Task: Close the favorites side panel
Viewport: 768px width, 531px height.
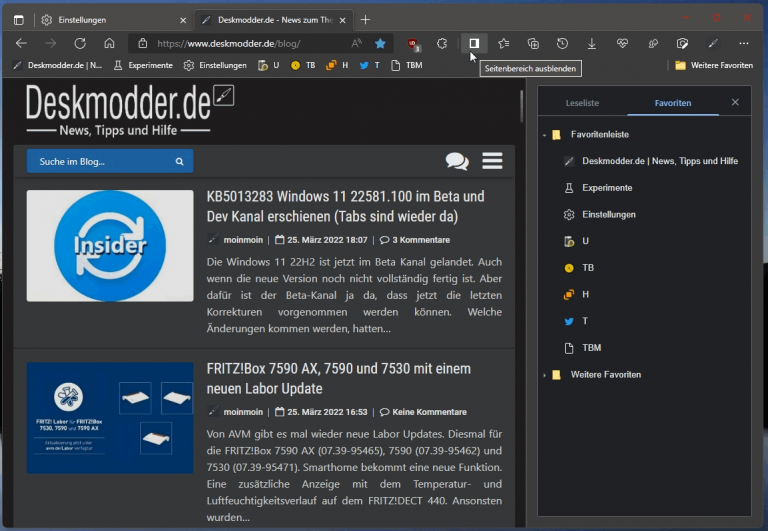Action: click(735, 103)
